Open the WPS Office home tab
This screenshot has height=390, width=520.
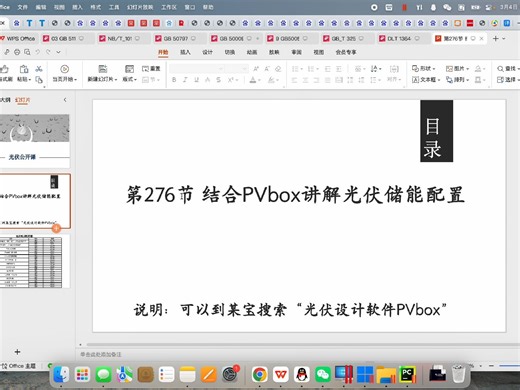[18, 39]
